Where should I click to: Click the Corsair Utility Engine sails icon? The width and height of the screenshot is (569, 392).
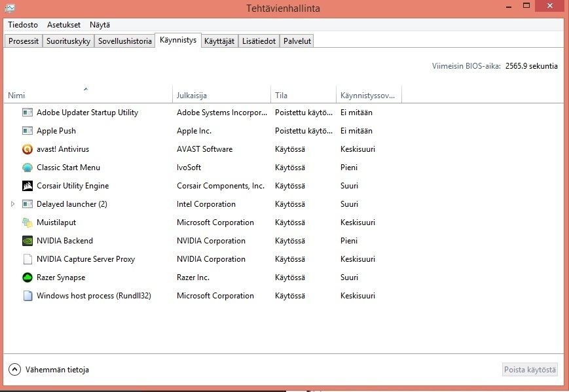click(x=28, y=186)
